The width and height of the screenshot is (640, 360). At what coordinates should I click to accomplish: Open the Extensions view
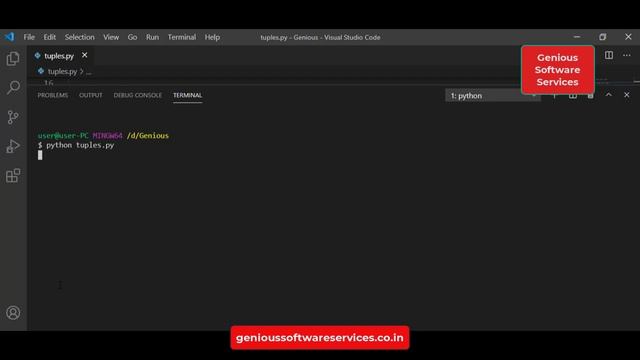[x=13, y=176]
